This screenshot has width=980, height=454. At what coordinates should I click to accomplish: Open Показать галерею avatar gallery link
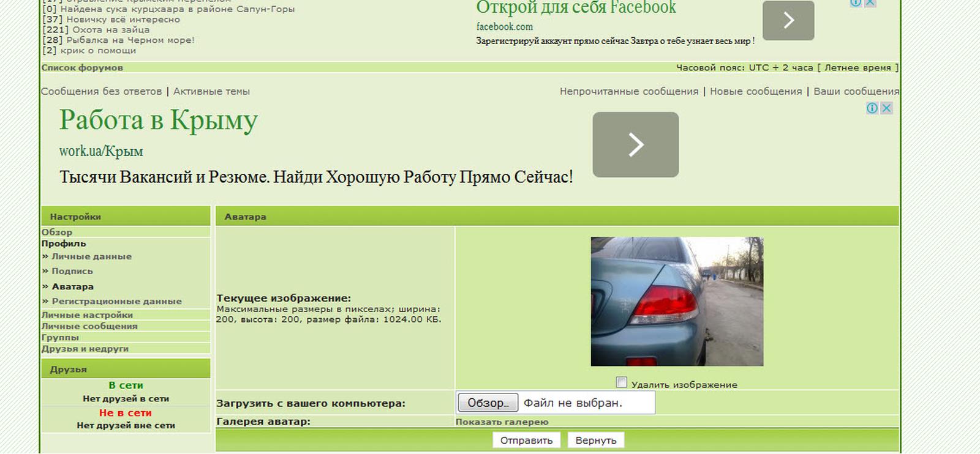click(x=502, y=422)
